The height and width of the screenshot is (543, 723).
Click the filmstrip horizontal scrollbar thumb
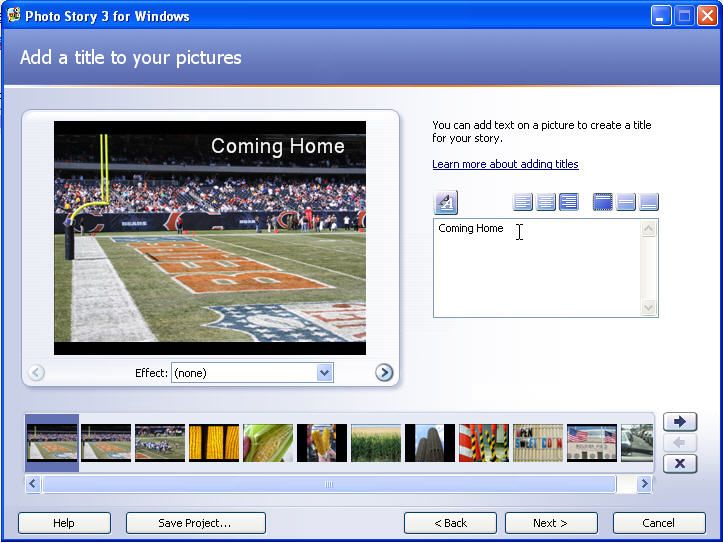tap(329, 484)
